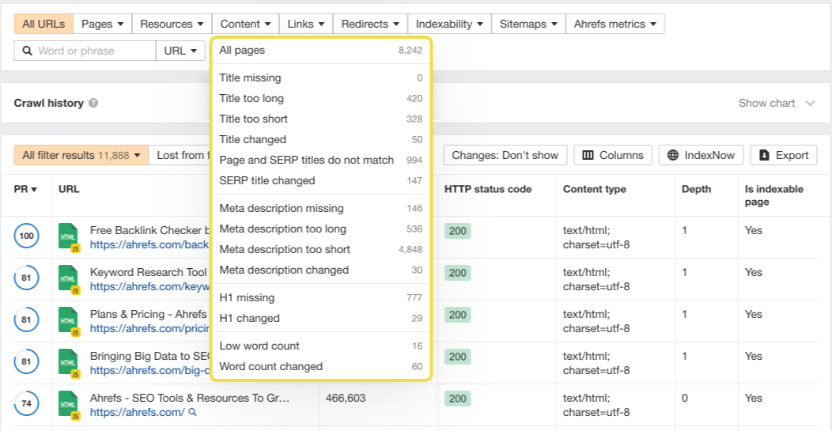
Task: Open the Resources dropdown filter
Action: [172, 24]
